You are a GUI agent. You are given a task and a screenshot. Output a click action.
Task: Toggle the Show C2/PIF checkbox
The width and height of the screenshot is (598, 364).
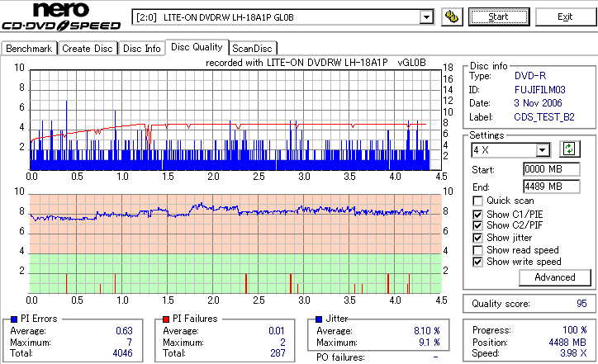pos(477,225)
